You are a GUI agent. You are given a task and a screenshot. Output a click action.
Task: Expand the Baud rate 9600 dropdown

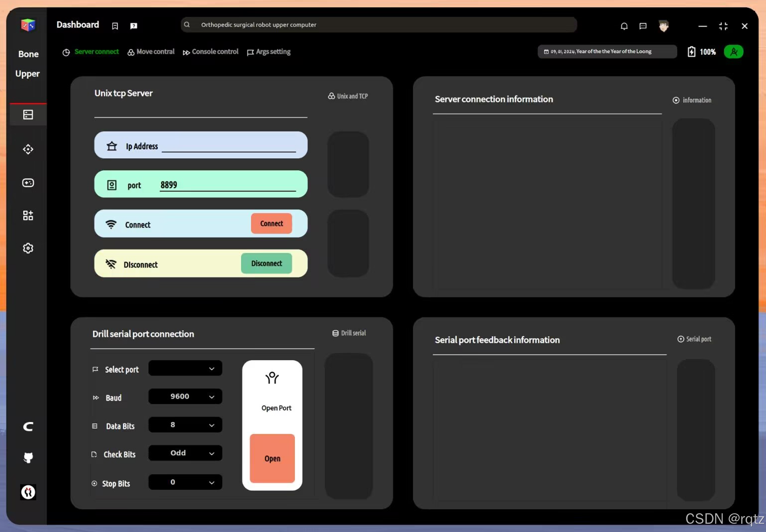[185, 396]
